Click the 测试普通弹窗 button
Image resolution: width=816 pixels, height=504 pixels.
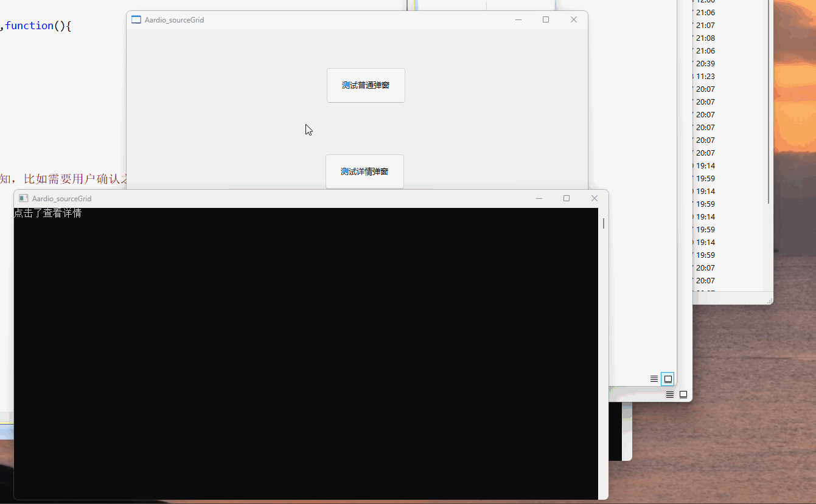click(x=366, y=85)
